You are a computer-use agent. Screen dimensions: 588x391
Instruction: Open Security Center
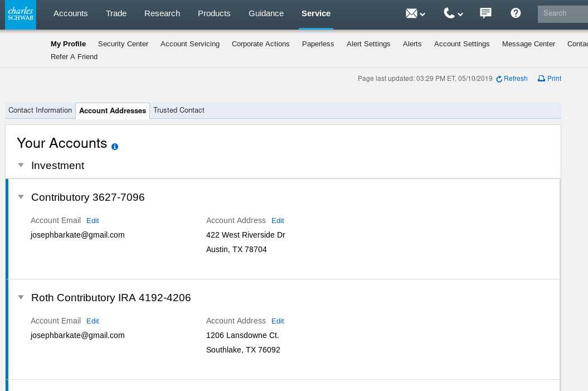123,44
